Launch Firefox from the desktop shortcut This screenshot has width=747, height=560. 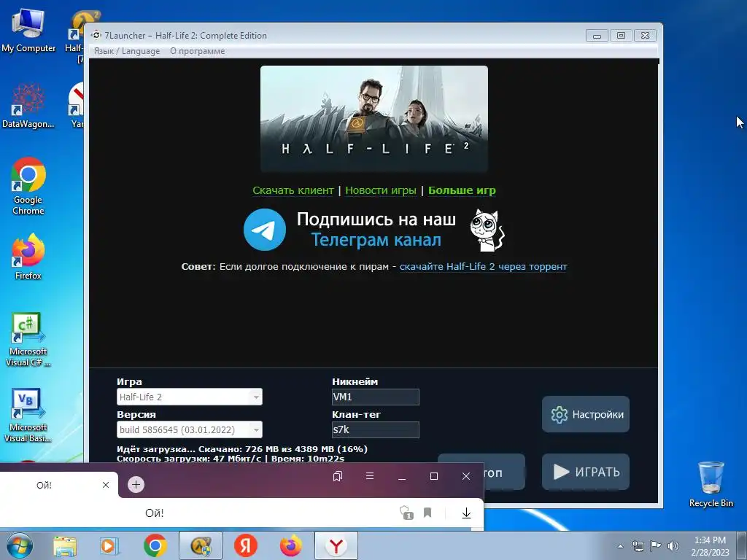coord(28,256)
